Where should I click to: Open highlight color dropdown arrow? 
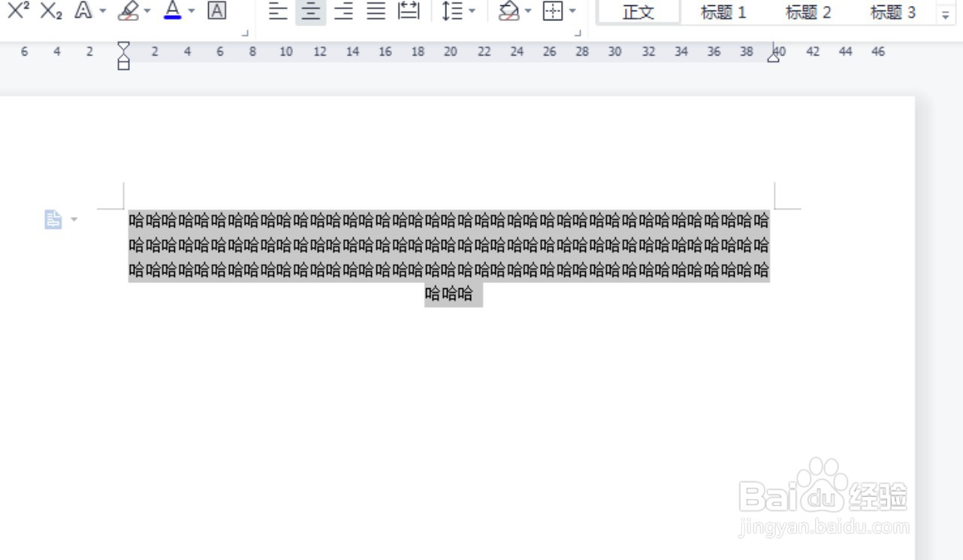(147, 11)
